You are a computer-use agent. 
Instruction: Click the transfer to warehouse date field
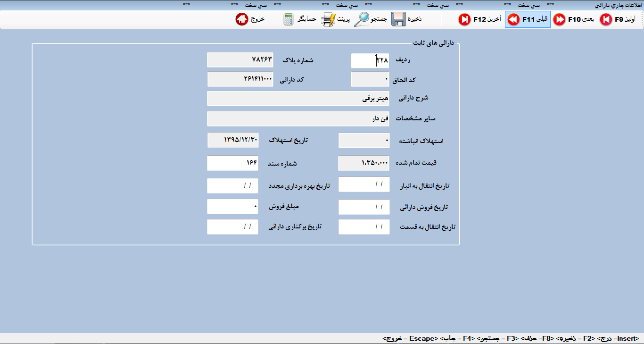click(364, 185)
